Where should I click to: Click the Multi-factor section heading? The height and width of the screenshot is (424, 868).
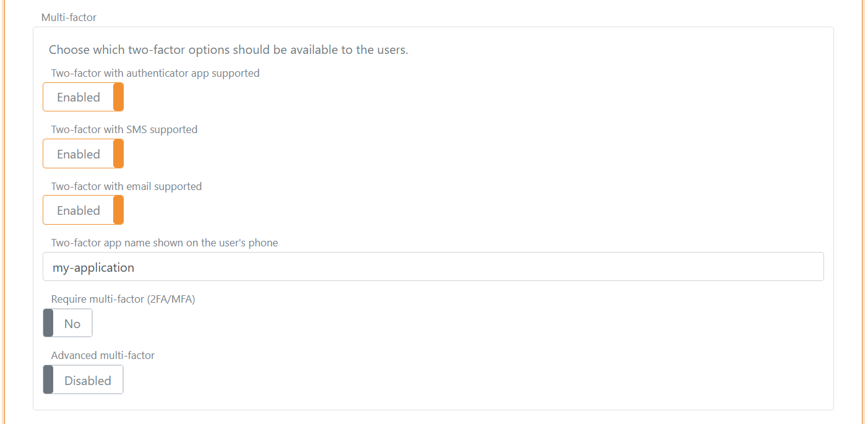pos(69,17)
